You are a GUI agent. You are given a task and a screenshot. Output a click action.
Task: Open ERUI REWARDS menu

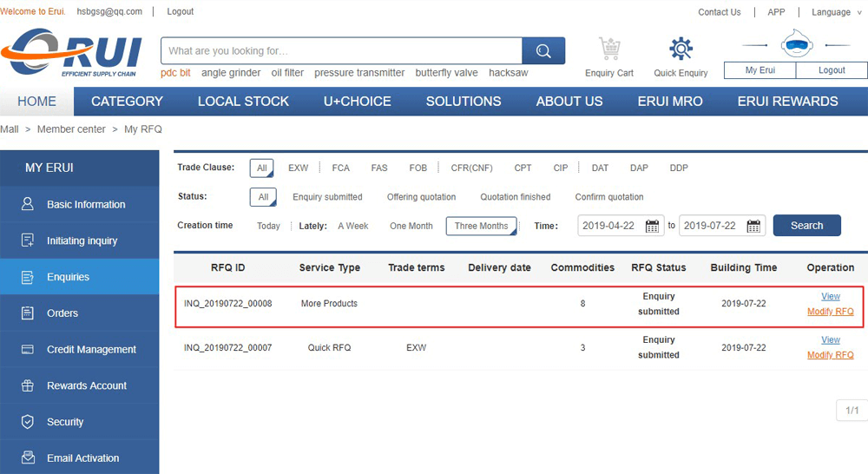tap(788, 102)
